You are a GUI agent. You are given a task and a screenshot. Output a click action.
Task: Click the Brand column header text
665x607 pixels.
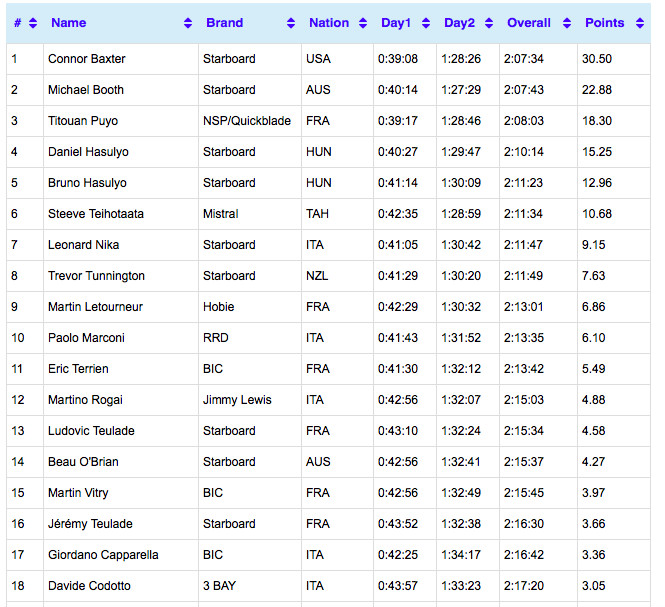point(225,23)
